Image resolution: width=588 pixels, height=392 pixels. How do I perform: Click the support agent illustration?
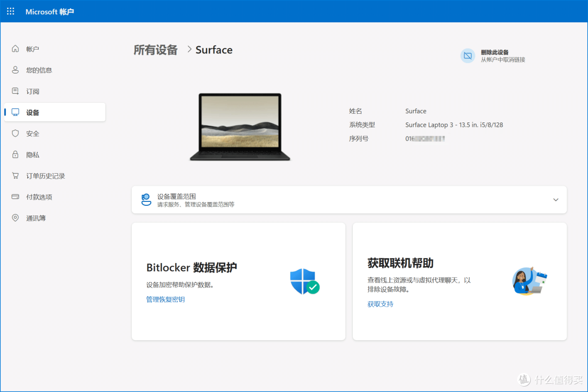pyautogui.click(x=530, y=281)
